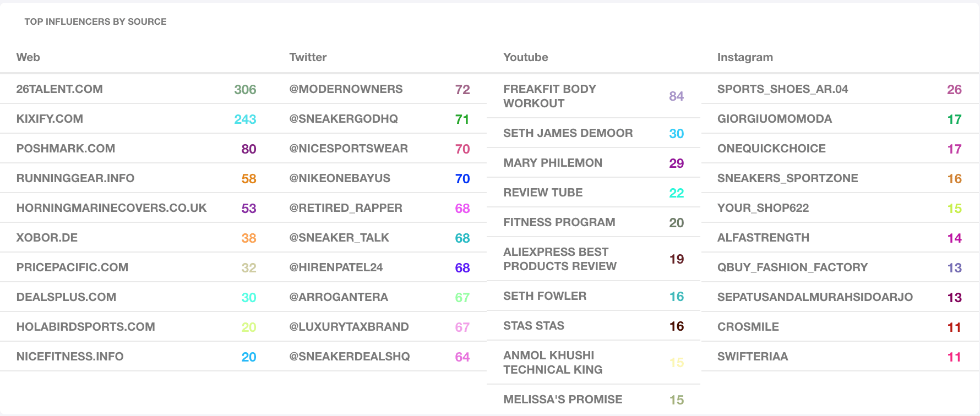Select the GIORGIUOMOMODA Instagram entry
The image size is (980, 416).
[x=774, y=119]
